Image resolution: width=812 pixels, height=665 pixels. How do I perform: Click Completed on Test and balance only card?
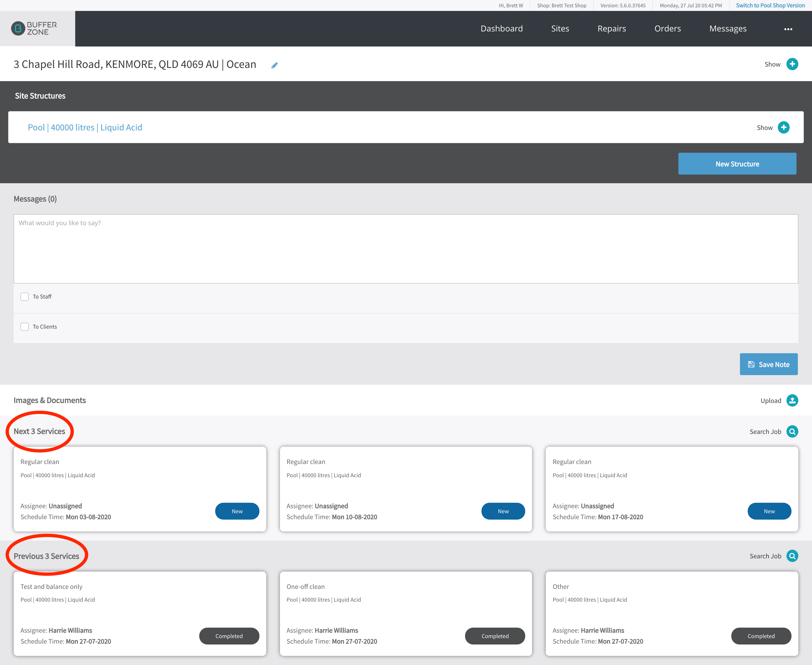(x=229, y=636)
